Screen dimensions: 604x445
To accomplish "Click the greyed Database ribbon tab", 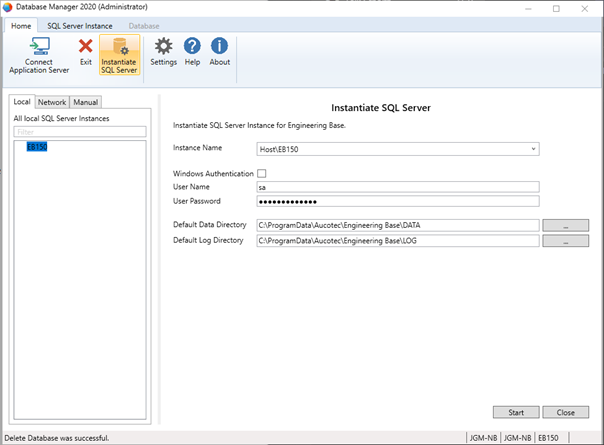I will 144,26.
